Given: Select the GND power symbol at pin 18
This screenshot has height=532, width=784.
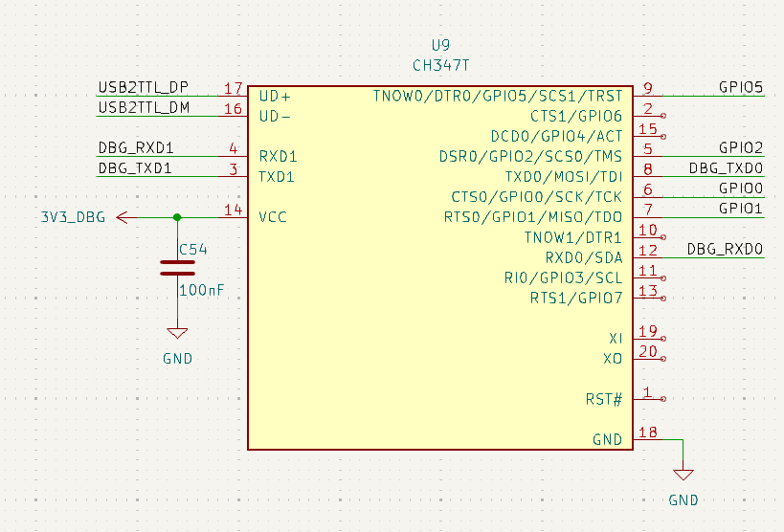Looking at the screenshot, I should tap(683, 475).
